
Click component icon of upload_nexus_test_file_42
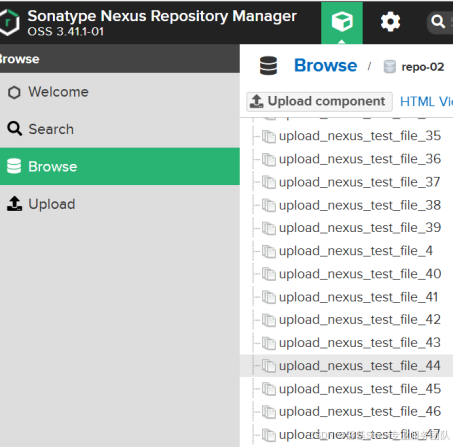tap(269, 320)
